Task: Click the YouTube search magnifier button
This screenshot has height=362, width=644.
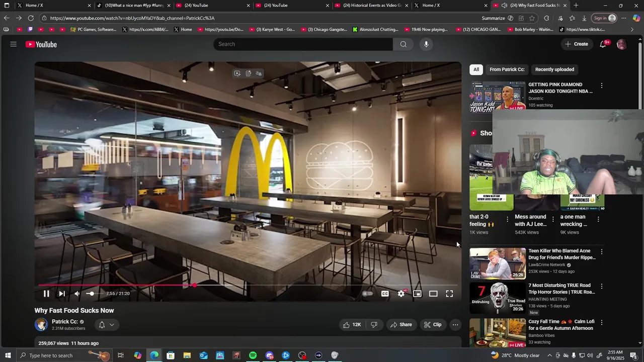Action: (404, 44)
